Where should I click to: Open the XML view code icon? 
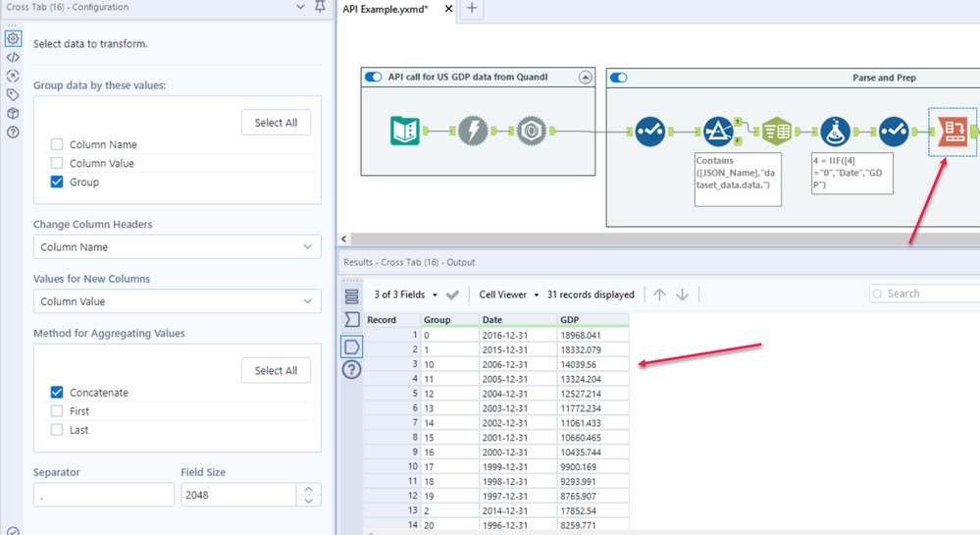[13, 57]
